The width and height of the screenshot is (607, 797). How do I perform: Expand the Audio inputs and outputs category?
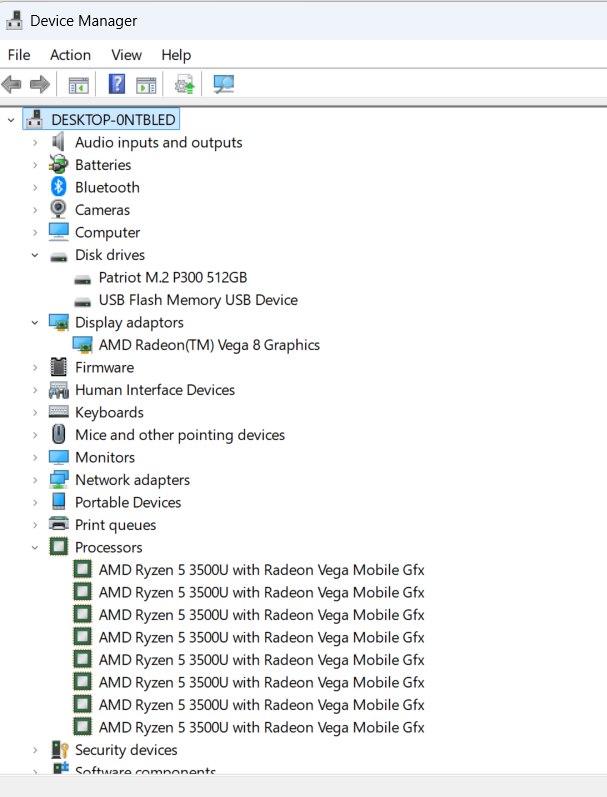35,142
